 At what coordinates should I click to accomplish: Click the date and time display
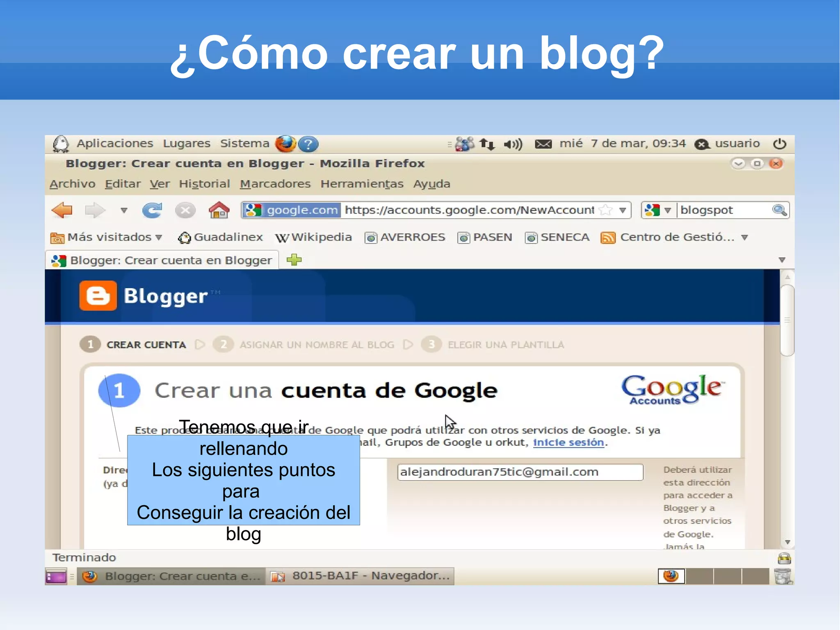click(x=622, y=143)
